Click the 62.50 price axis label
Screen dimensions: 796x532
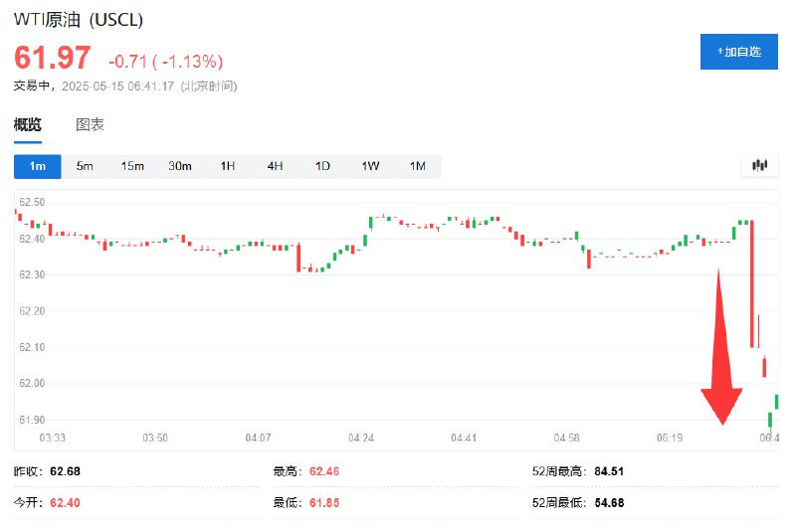(32, 202)
